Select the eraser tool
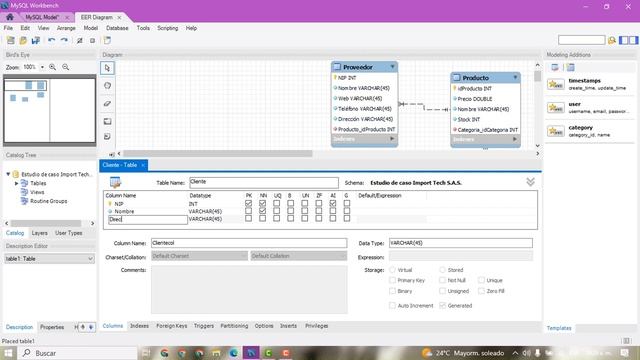 [x=107, y=104]
